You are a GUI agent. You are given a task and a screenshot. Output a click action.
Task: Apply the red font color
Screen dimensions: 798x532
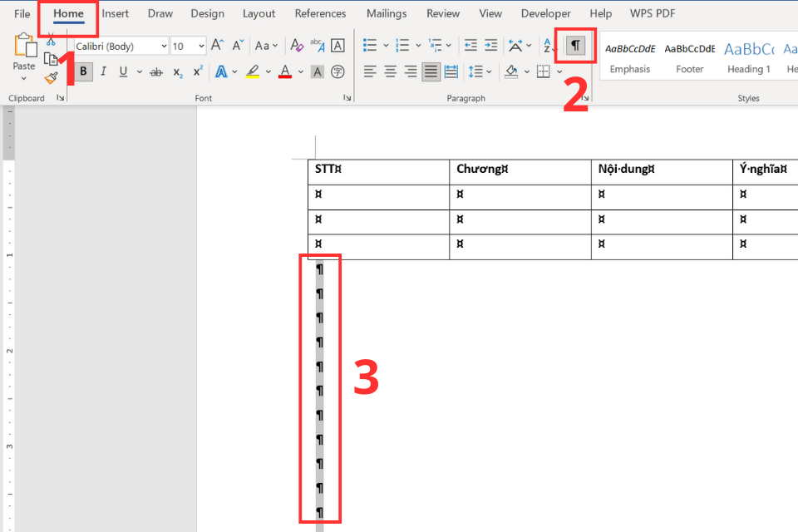tap(285, 71)
